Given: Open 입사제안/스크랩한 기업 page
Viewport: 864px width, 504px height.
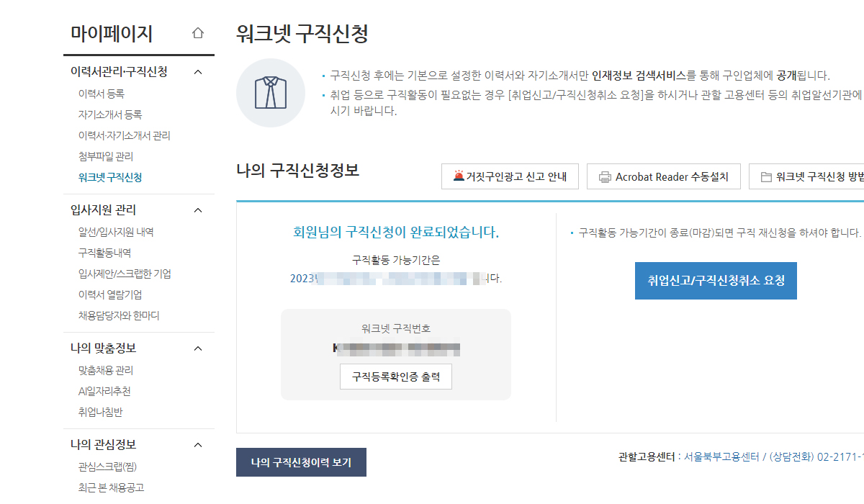Looking at the screenshot, I should 125,274.
